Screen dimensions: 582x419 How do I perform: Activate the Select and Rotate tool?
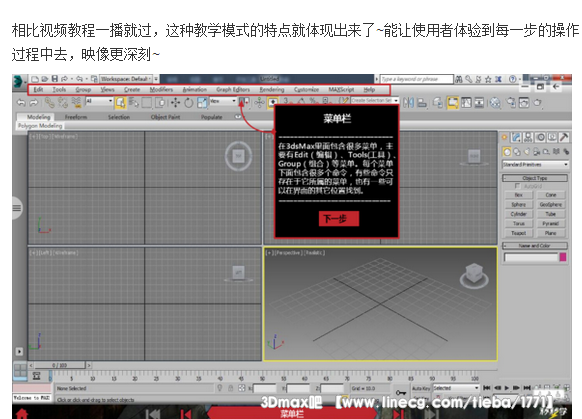tap(189, 102)
